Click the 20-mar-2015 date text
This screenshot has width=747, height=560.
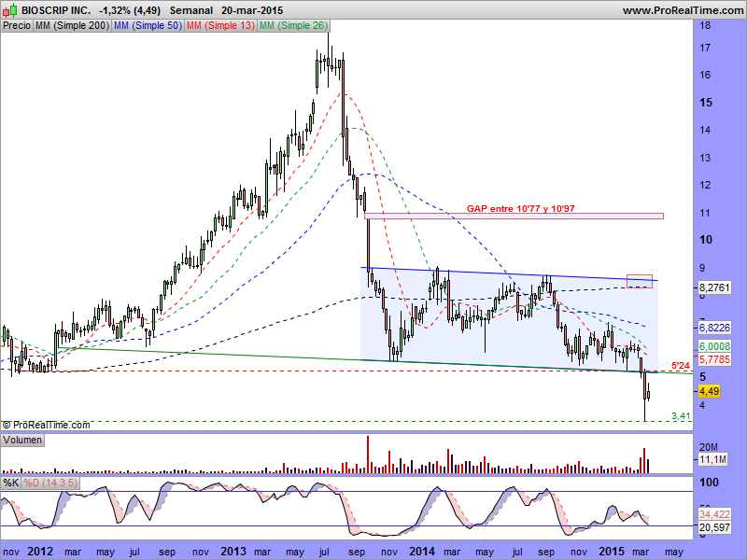point(252,10)
